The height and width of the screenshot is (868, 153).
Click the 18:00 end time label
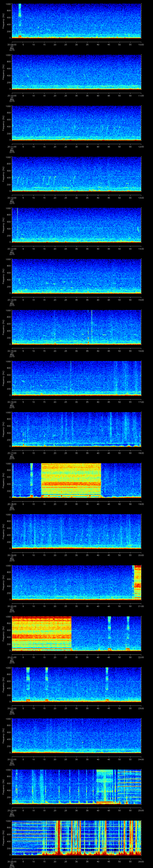pyautogui.click(x=141, y=453)
